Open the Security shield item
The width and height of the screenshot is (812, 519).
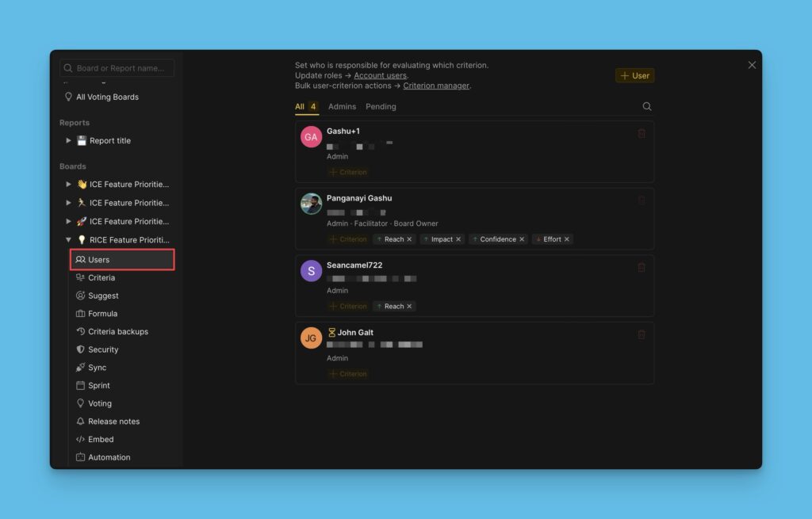click(102, 349)
